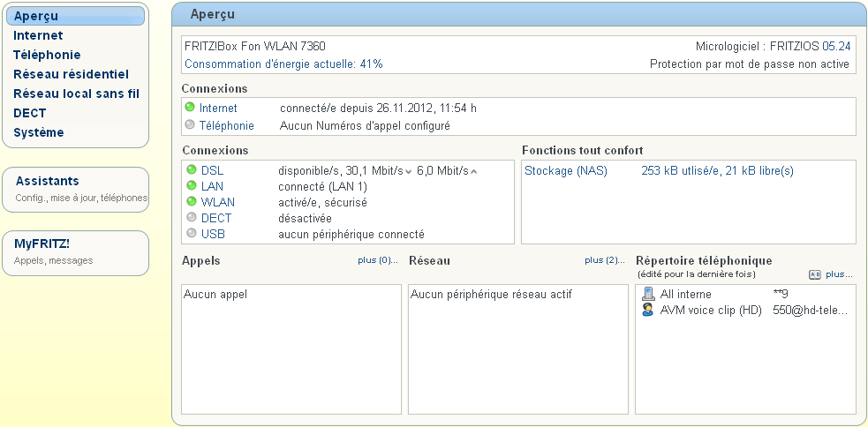
Task: Click connecté (LAN 1) status text
Action: click(x=322, y=186)
